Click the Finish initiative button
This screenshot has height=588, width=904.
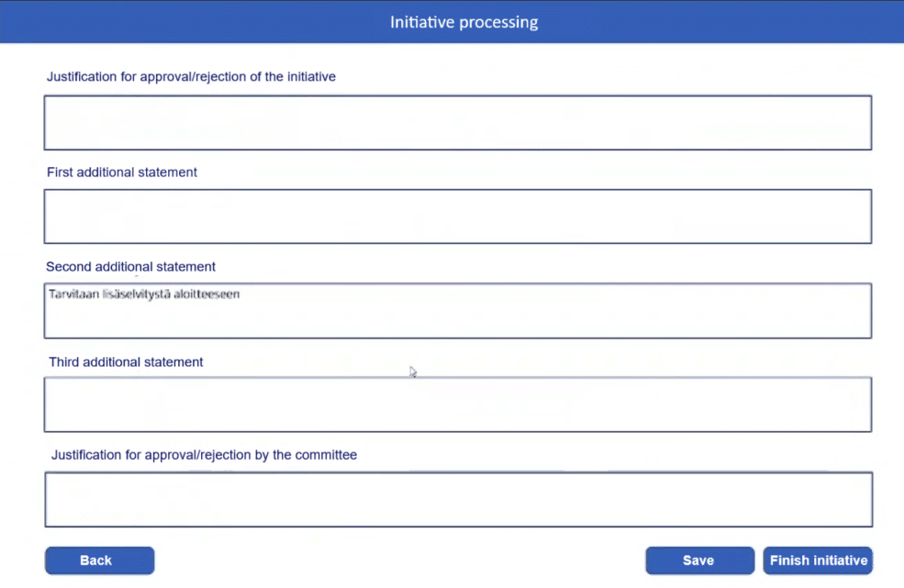click(818, 560)
